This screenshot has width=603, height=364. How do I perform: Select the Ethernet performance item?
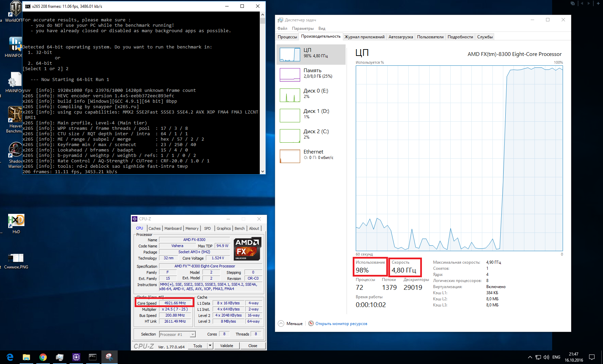pyautogui.click(x=311, y=156)
